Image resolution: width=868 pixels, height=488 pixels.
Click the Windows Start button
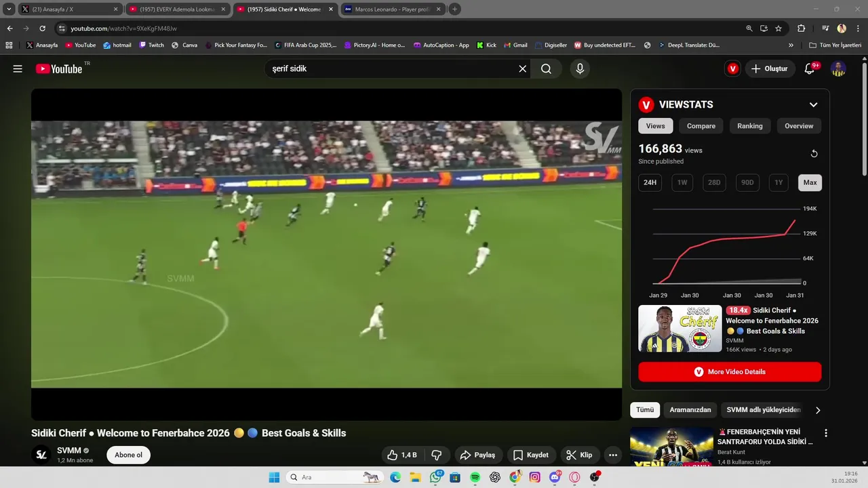[x=274, y=477]
